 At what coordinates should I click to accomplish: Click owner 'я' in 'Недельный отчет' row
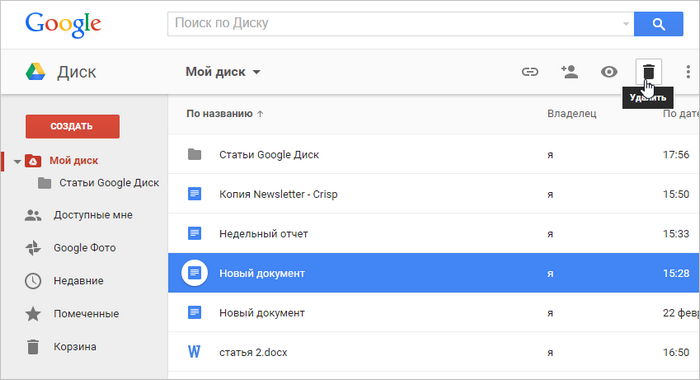click(x=550, y=234)
